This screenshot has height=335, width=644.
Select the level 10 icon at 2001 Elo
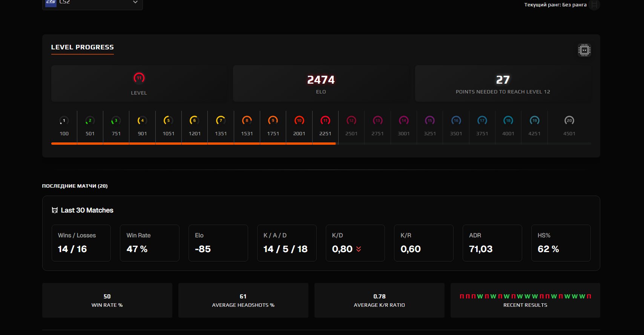pyautogui.click(x=299, y=121)
